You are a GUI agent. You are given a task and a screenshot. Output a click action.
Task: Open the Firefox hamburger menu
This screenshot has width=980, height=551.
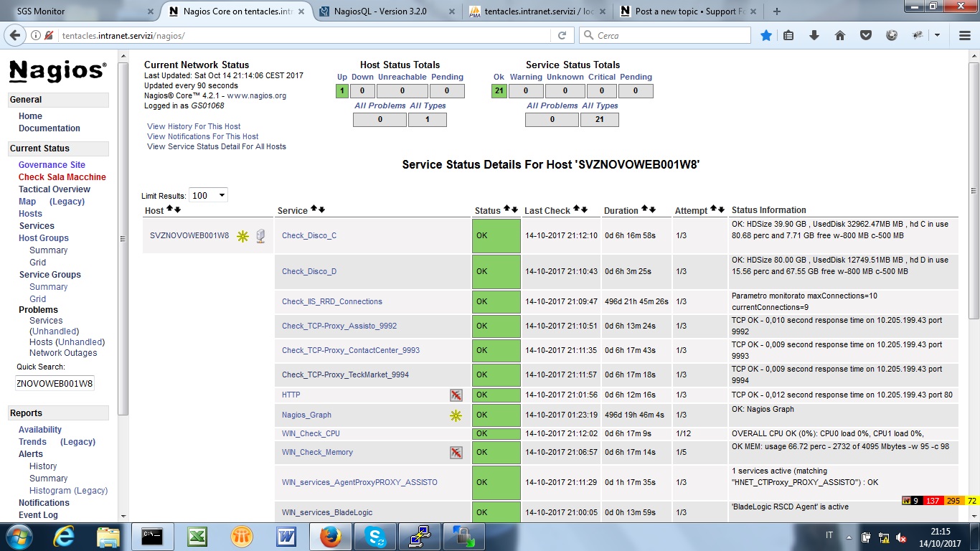tap(965, 35)
